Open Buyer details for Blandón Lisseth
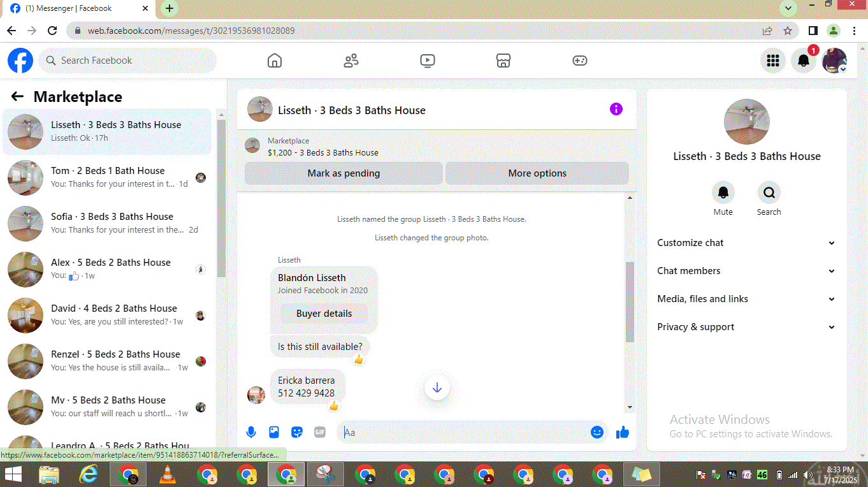This screenshot has width=868, height=487. (x=324, y=314)
